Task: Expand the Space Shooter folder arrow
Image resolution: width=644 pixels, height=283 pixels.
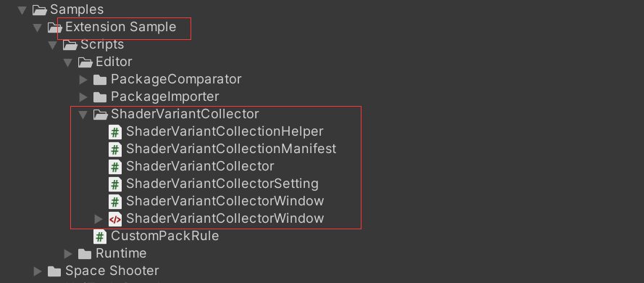Action: [38, 271]
